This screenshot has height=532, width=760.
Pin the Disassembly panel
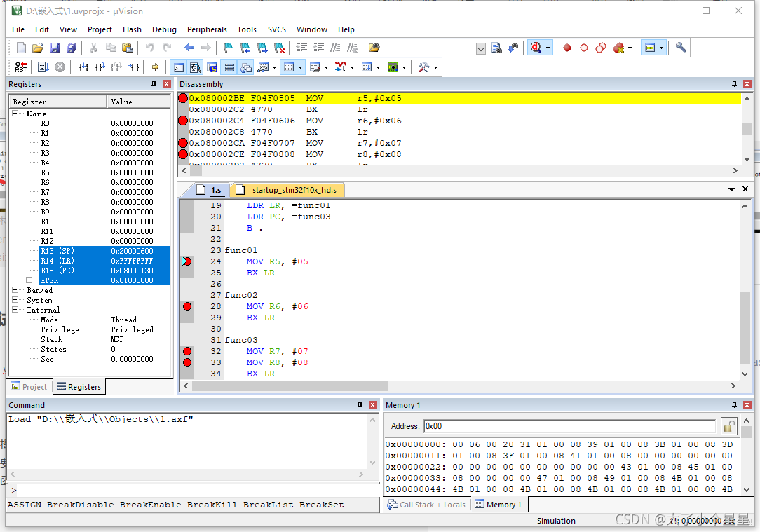734,84
